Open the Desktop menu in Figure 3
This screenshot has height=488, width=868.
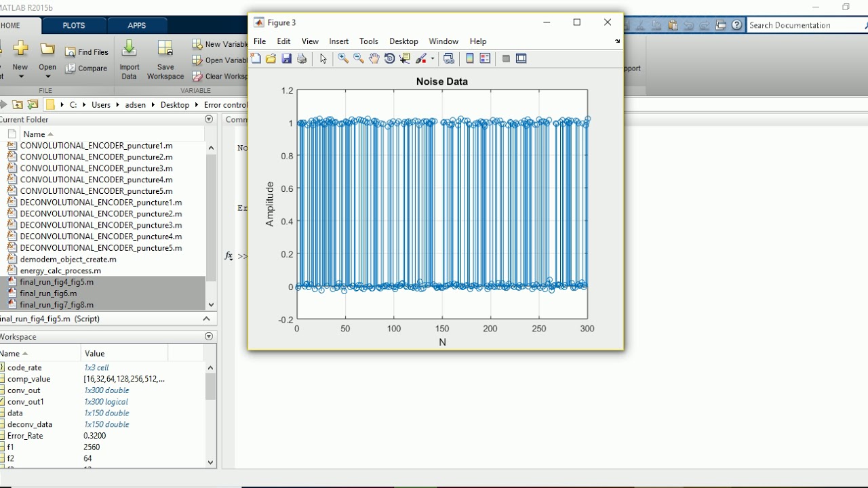coord(403,41)
